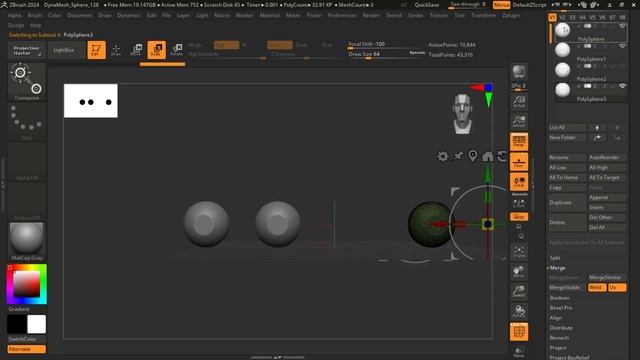Image resolution: width=640 pixels, height=360 pixels.
Task: Toggle Transp transparency button
Action: [x=519, y=352]
